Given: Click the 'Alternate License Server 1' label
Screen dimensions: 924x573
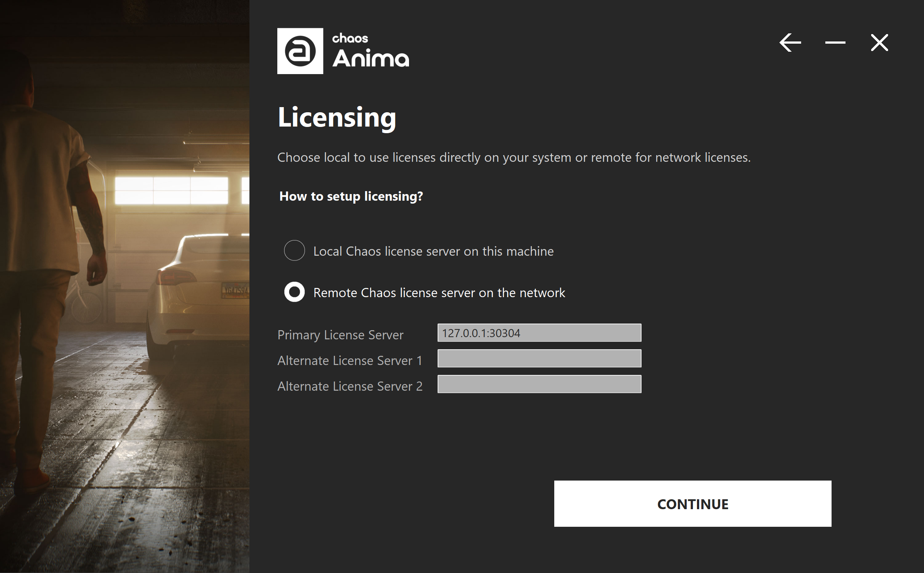Looking at the screenshot, I should [x=350, y=360].
